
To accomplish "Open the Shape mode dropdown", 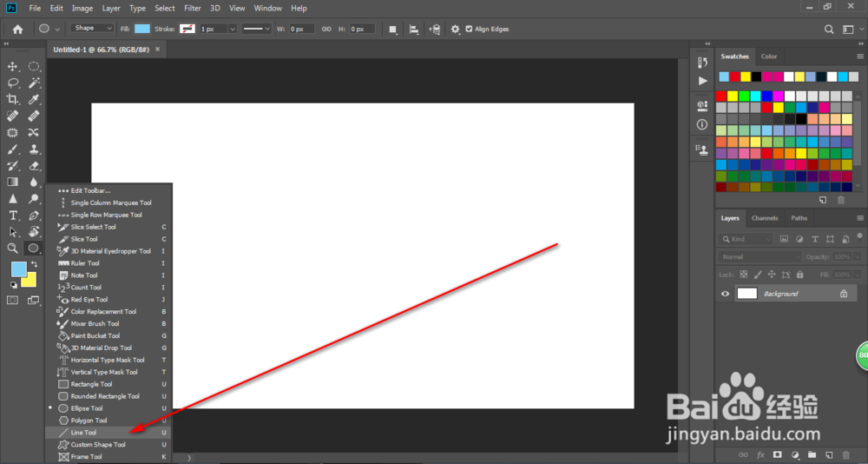I will (x=92, y=29).
